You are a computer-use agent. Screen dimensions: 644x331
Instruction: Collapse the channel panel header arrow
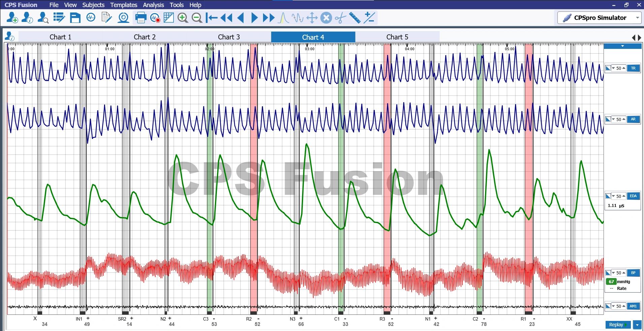coord(622,46)
